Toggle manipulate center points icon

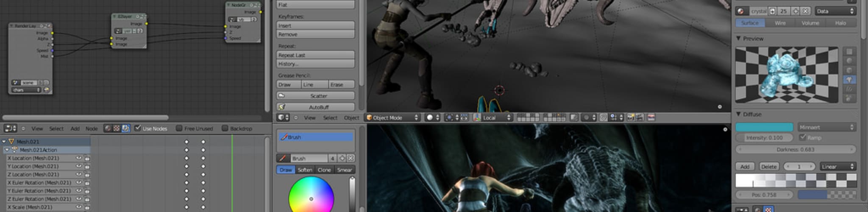465,117
